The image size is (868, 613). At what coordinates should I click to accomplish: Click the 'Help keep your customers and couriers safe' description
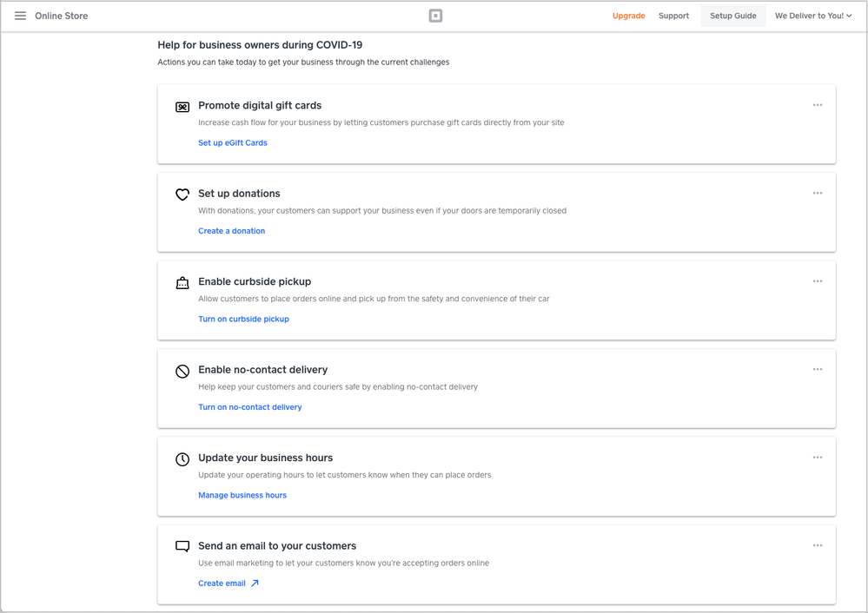338,386
